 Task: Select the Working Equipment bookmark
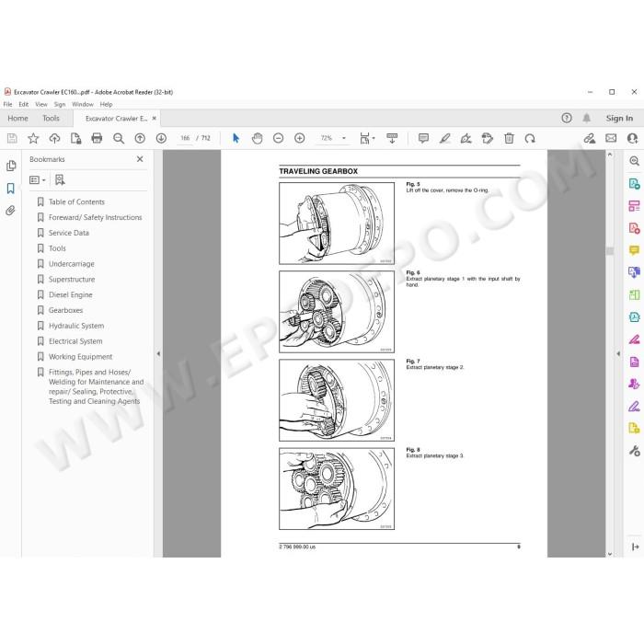coord(81,357)
